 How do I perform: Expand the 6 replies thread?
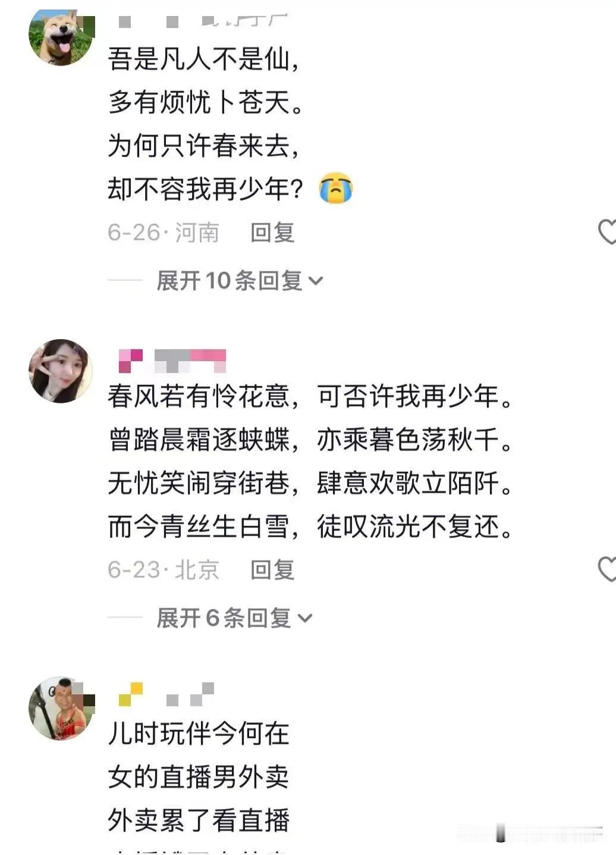pyautogui.click(x=233, y=618)
